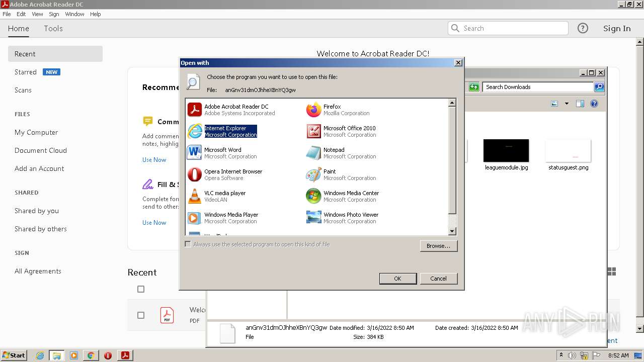
Task: Toggle the Explorer preview pane icon
Action: tap(580, 104)
